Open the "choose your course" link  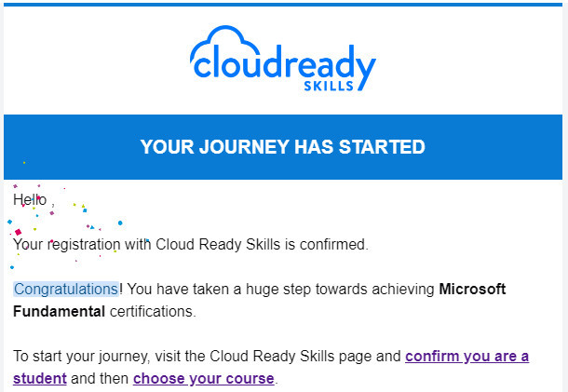pos(204,379)
